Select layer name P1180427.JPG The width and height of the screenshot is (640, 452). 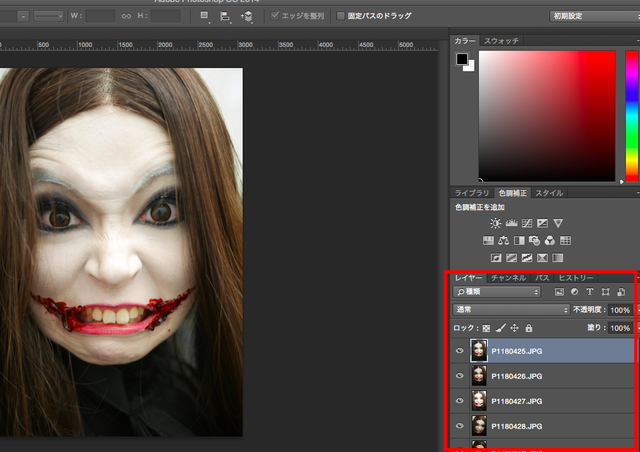(517, 401)
